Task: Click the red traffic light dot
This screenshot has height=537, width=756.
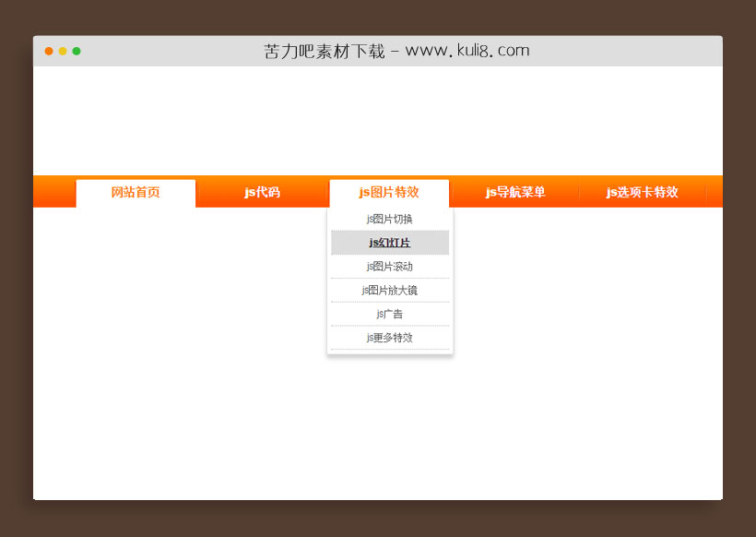Action: coord(48,52)
